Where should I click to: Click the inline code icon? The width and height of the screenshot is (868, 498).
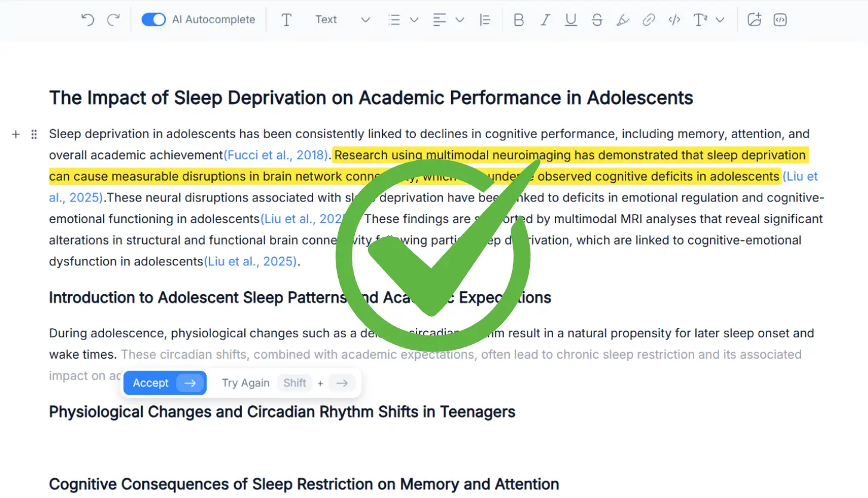point(674,20)
